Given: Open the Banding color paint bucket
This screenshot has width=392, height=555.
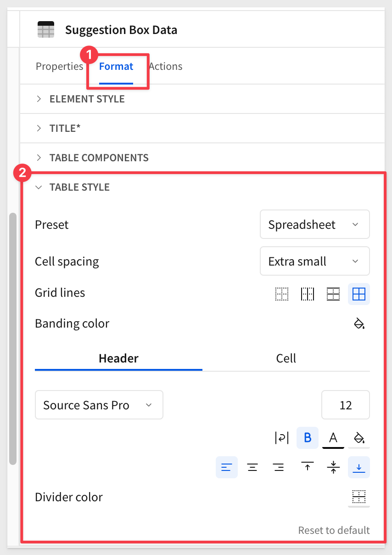Looking at the screenshot, I should point(359,324).
